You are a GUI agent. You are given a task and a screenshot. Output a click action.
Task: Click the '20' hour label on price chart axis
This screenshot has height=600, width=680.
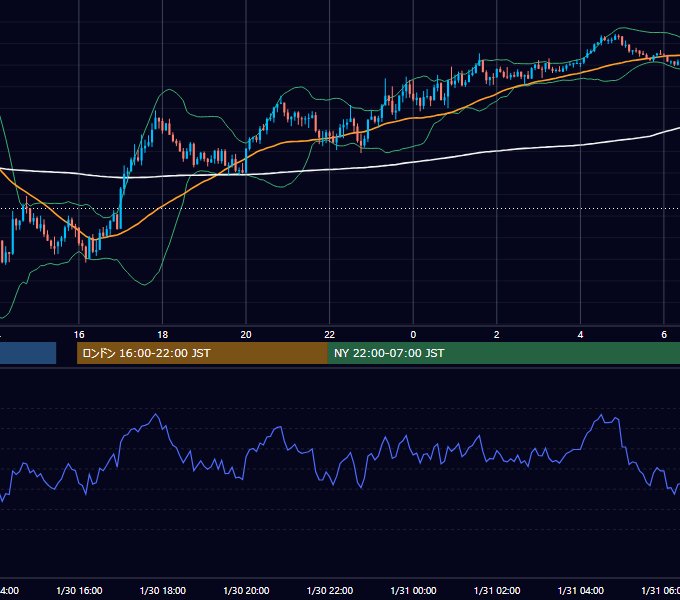tap(246, 335)
